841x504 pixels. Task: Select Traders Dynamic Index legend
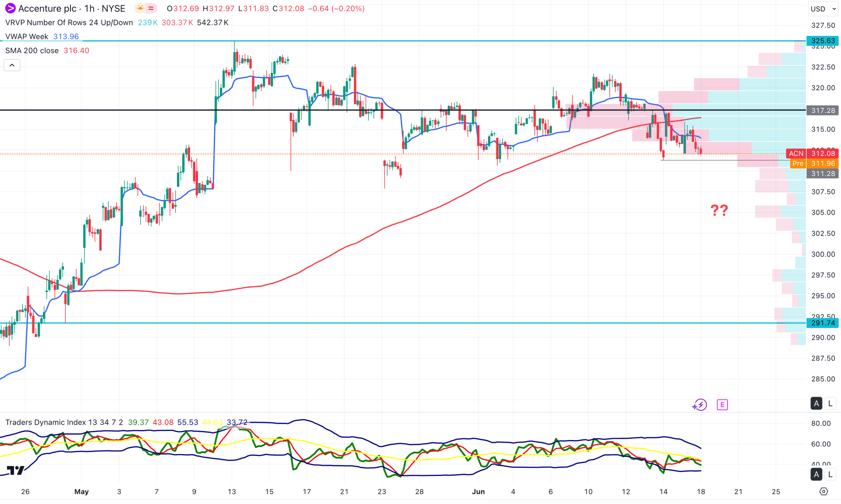64,422
